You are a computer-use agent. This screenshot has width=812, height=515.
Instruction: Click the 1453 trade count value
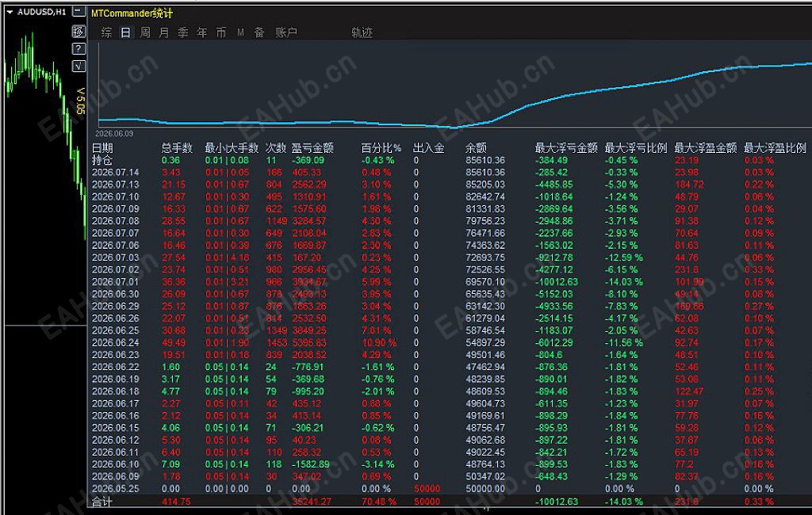click(x=277, y=342)
